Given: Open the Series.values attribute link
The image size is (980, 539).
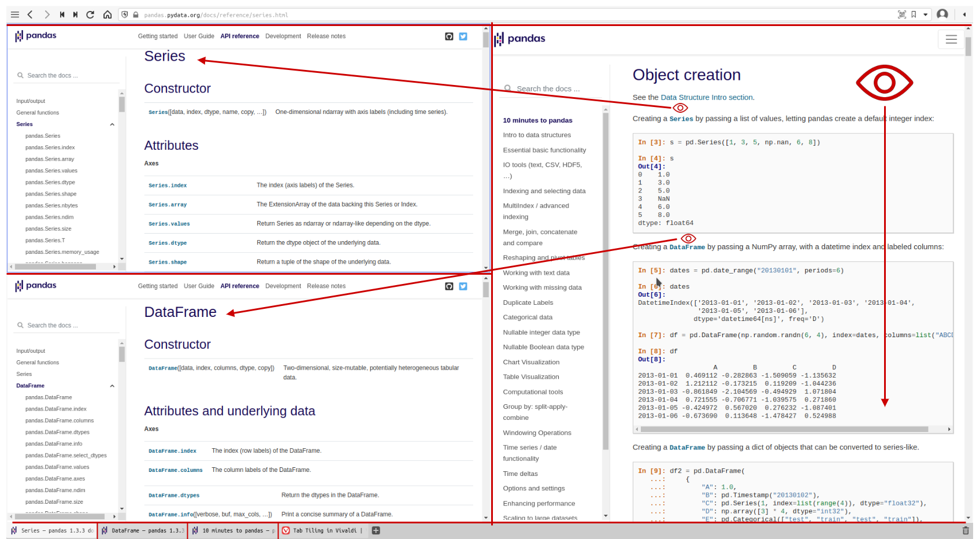Looking at the screenshot, I should pos(169,224).
